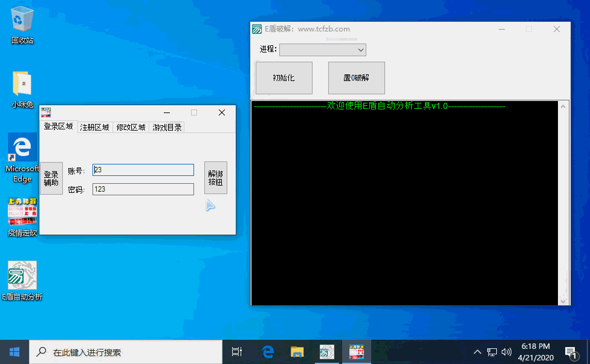Click the 置0破解 button

click(356, 78)
